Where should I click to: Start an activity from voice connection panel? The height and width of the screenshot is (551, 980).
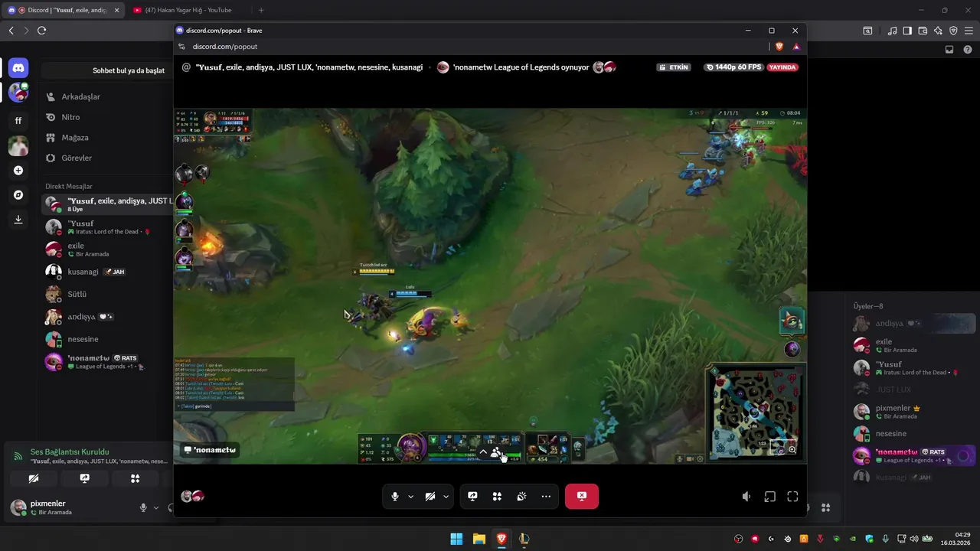(x=135, y=478)
